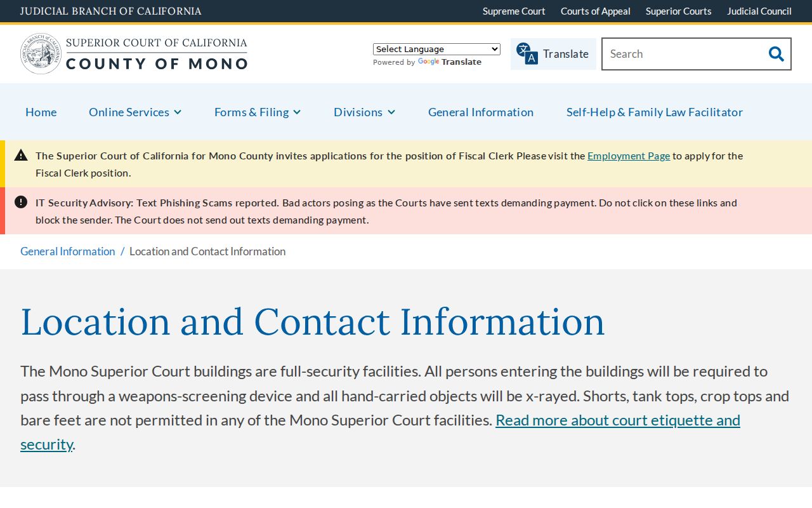The height and width of the screenshot is (508, 812).
Task: Expand the Divisions menu
Action: tap(365, 112)
